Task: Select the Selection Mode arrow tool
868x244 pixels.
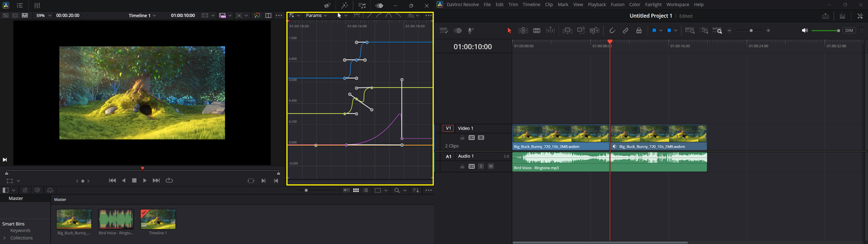Action: pyautogui.click(x=510, y=30)
